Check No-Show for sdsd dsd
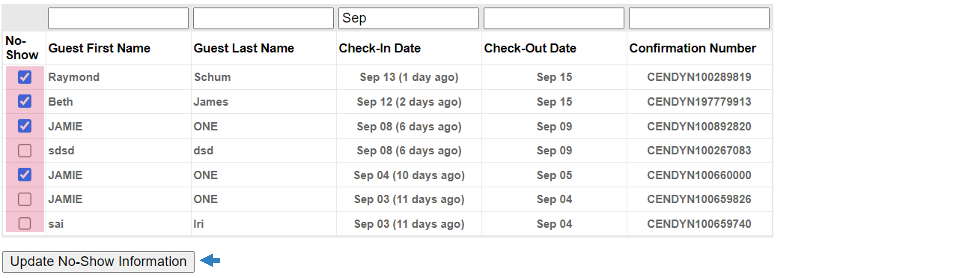The image size is (980, 278). (x=25, y=150)
